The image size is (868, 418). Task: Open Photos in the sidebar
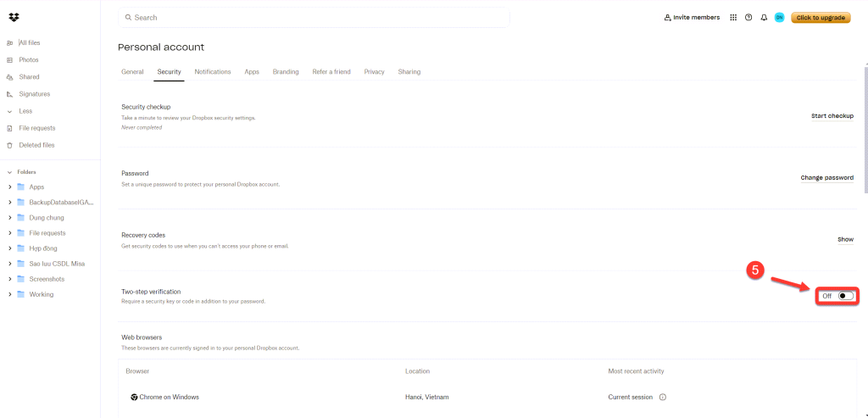(29, 60)
